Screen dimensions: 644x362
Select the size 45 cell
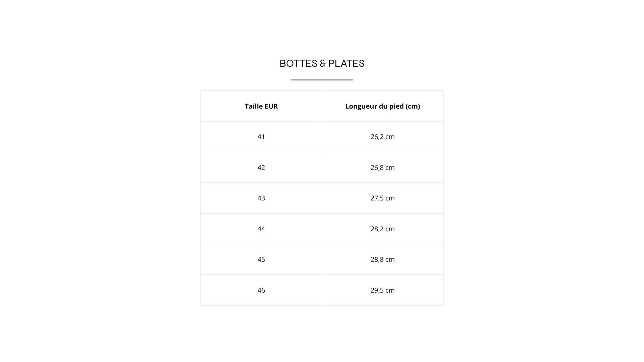pyautogui.click(x=261, y=259)
